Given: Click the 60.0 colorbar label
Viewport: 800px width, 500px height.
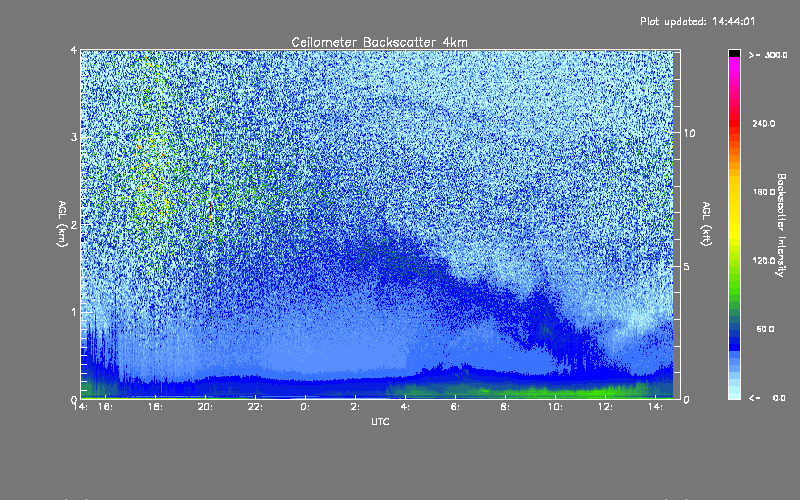Looking at the screenshot, I should [x=765, y=329].
